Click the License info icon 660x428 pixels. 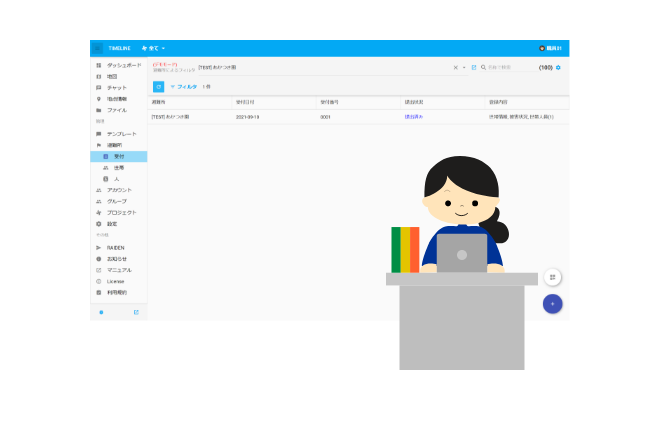click(x=98, y=281)
